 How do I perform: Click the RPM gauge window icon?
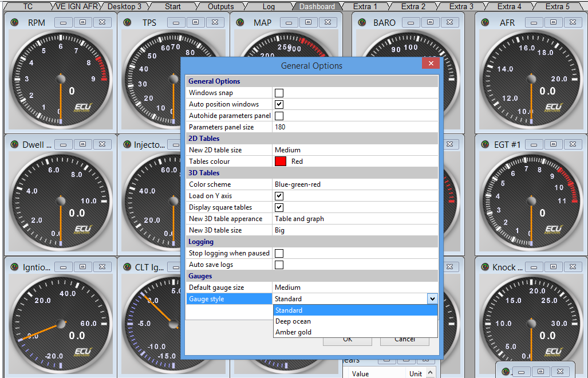pos(15,23)
